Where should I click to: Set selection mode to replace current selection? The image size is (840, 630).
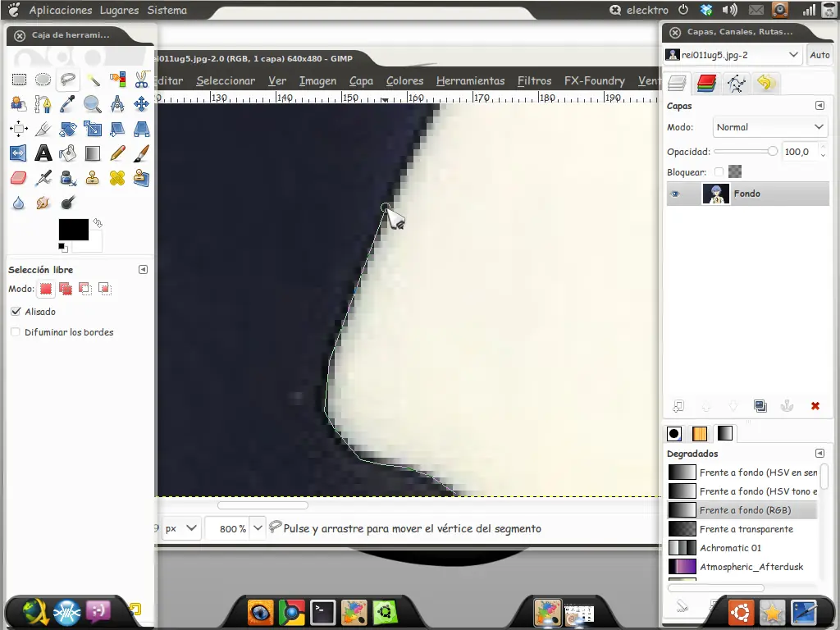[x=46, y=289]
